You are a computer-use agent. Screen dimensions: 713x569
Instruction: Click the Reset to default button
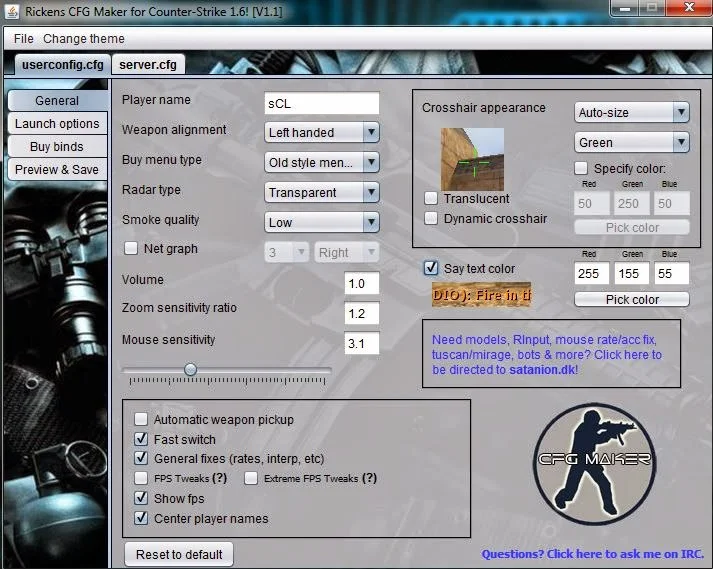[x=179, y=554]
